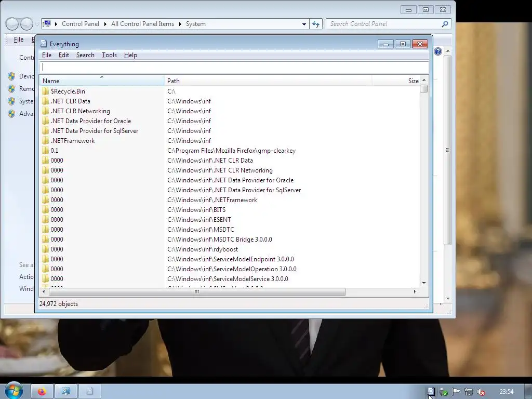The width and height of the screenshot is (532, 399).
Task: Click Everything horizontal scrollbar left arrow
Action: (x=44, y=291)
